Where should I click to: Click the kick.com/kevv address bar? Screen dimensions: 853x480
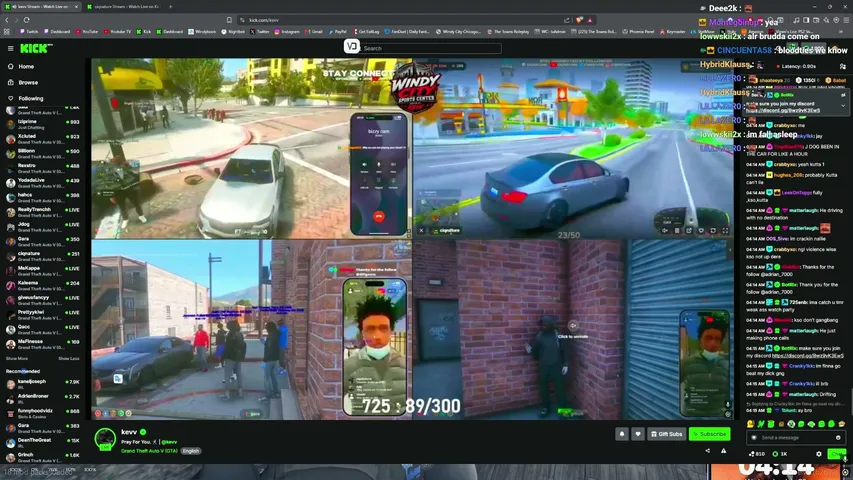pos(403,20)
